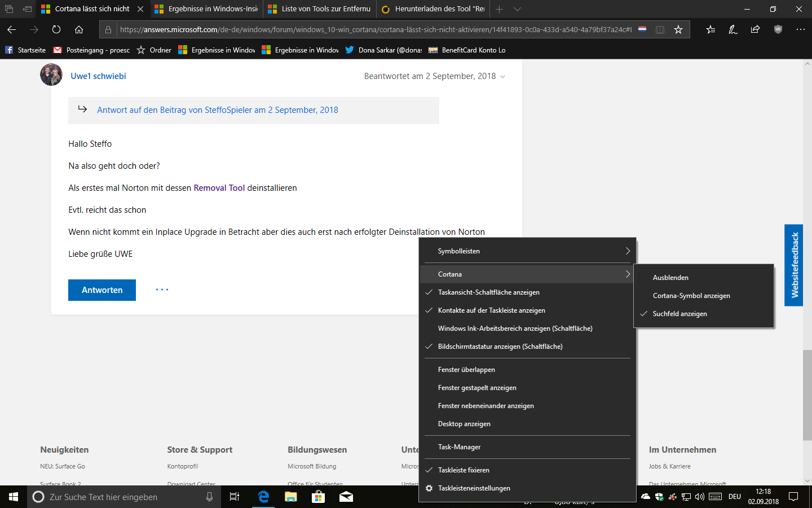Open the browser home page icon
The image size is (812, 508).
point(79,29)
